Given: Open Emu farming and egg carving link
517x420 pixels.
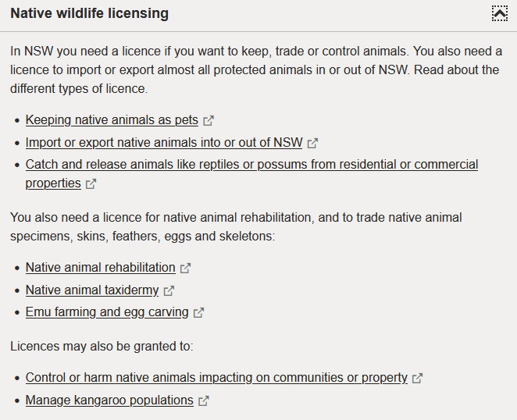Looking at the screenshot, I should pyautogui.click(x=107, y=312).
